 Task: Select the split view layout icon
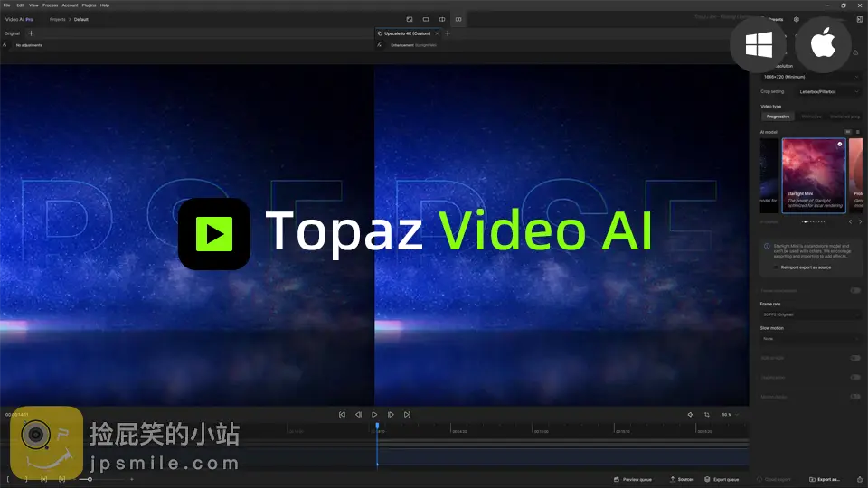[442, 19]
